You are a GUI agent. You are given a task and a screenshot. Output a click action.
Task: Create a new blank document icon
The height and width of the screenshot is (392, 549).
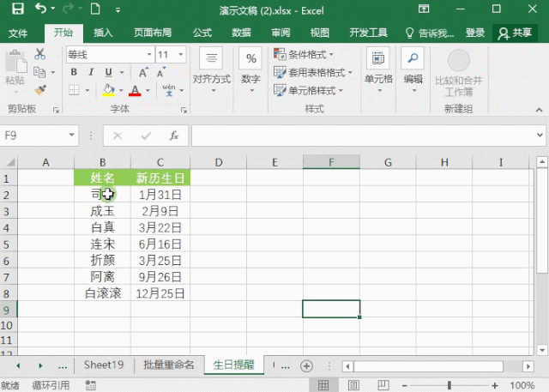pos(95,9)
